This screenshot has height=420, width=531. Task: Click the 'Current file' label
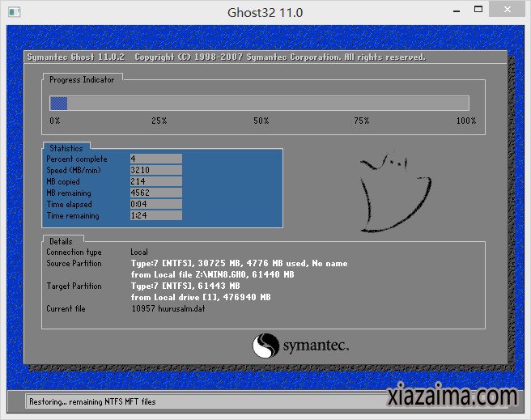[66, 308]
